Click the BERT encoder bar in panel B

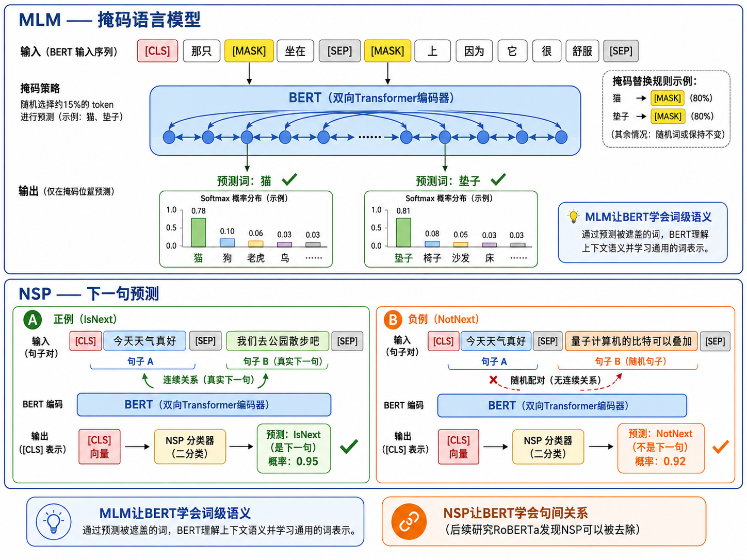(x=562, y=406)
